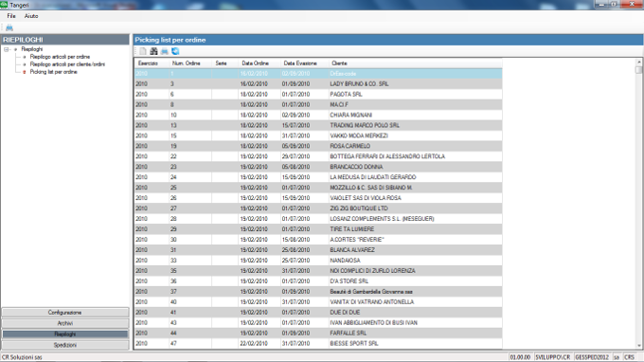Select the row for ROSA CARMELO

pos(318,146)
